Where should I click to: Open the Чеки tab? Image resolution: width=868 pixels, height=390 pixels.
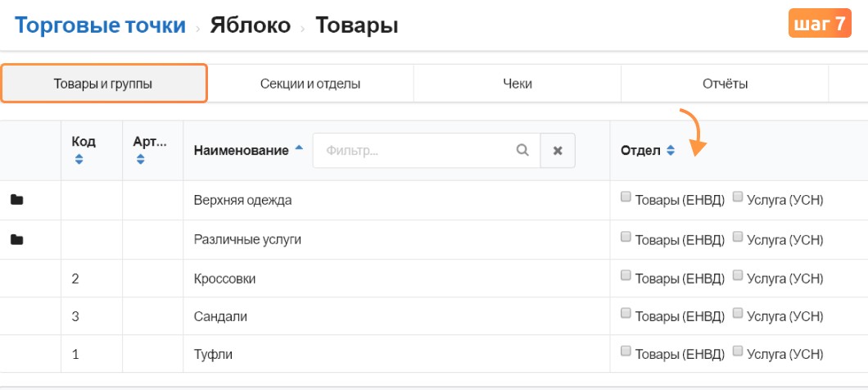click(x=517, y=84)
